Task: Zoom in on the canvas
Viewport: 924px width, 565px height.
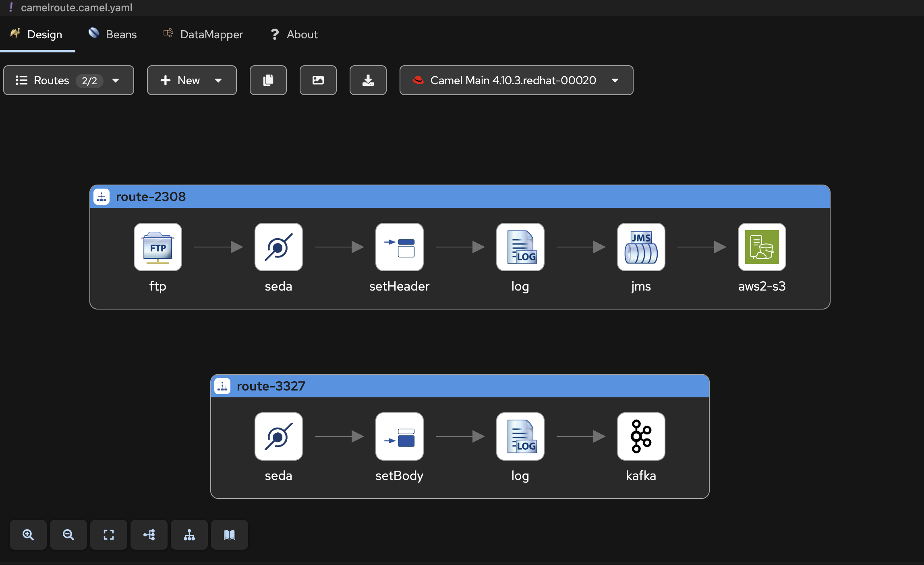Action: click(28, 535)
